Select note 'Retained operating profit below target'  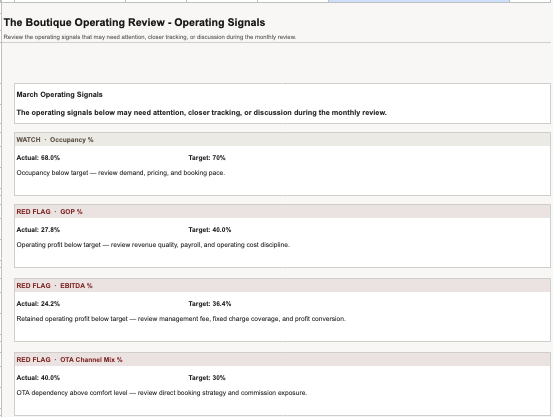(181, 319)
